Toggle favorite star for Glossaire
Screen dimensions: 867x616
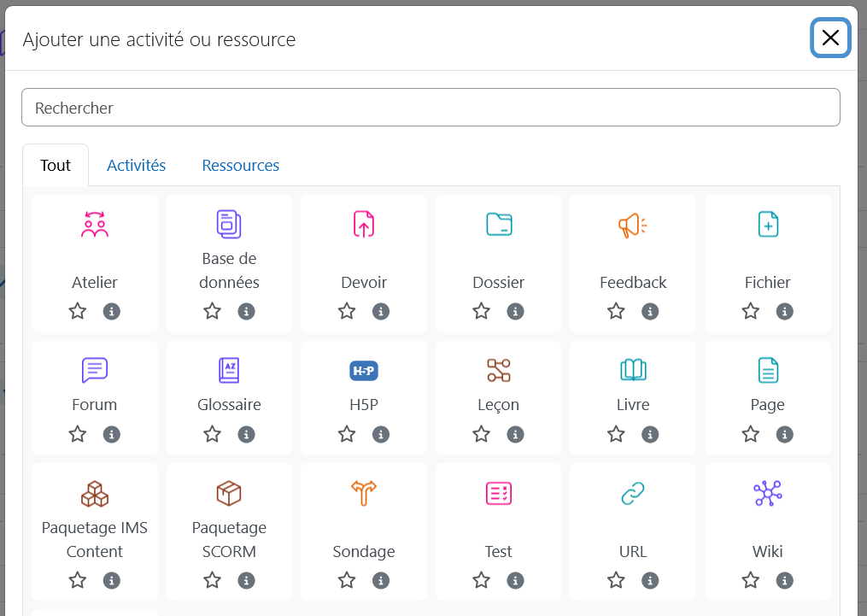point(213,434)
